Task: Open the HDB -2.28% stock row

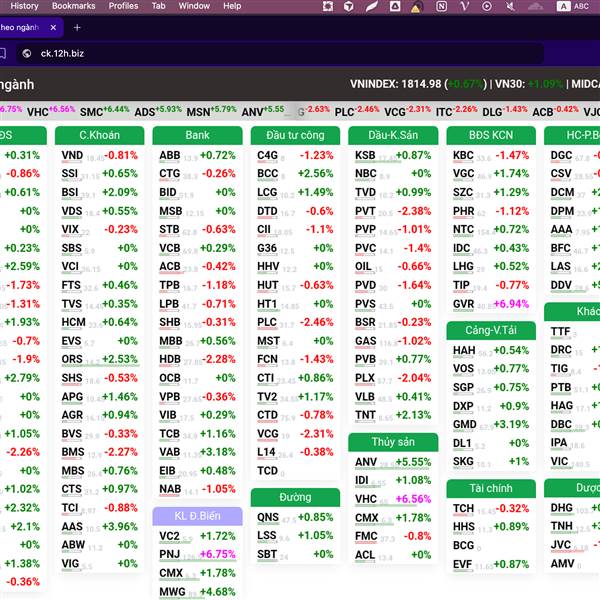Action: point(197,360)
